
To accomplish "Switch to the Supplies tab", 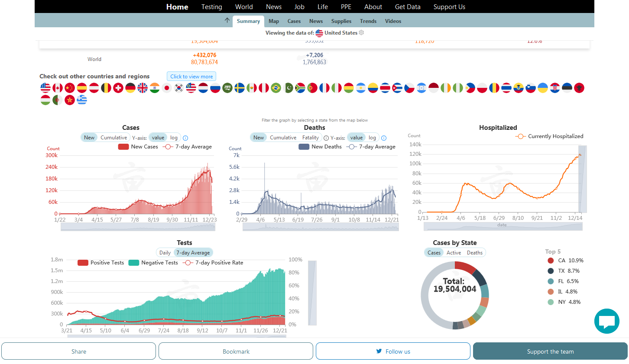I will point(341,21).
